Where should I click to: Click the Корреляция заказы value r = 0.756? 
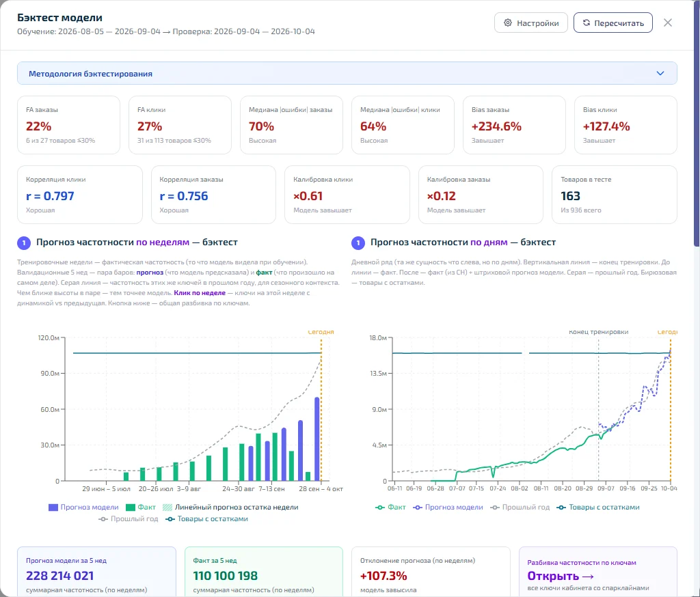184,196
